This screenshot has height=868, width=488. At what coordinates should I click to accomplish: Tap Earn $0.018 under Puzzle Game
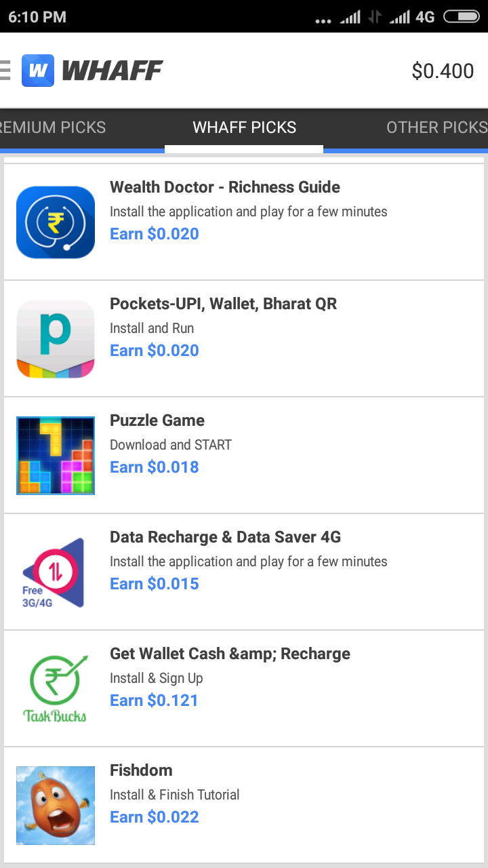155,467
